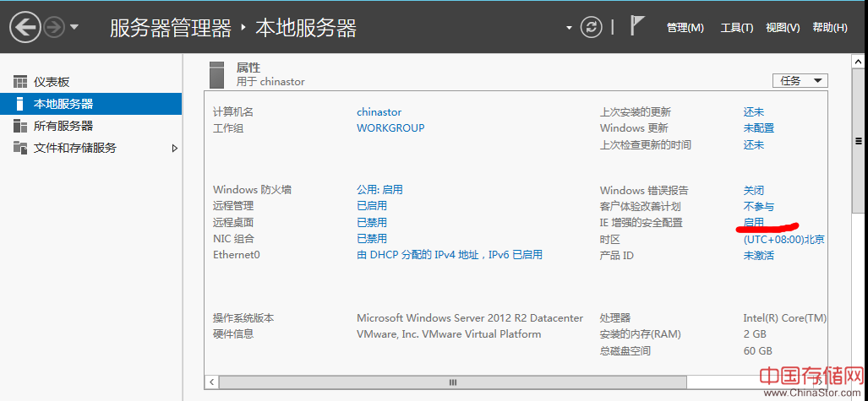Viewport: 868px width, 401px height.
Task: Click VMware, Inc. VMware Virtual Platform text
Action: click(449, 334)
